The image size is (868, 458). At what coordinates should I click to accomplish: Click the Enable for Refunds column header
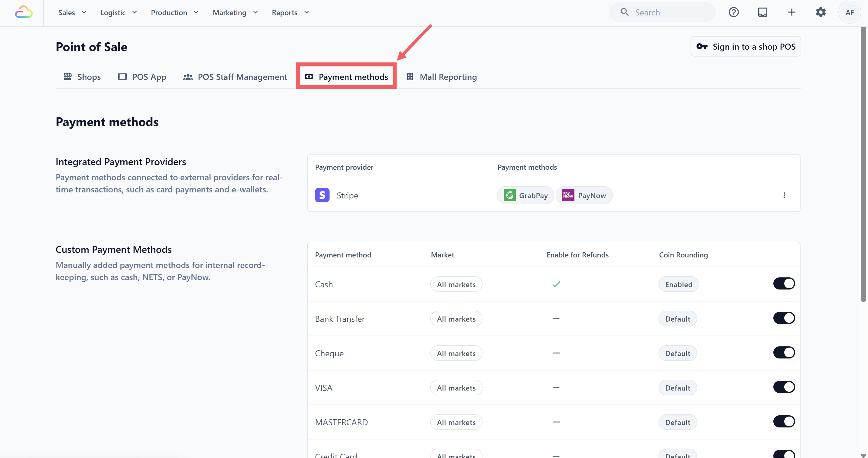pos(577,255)
